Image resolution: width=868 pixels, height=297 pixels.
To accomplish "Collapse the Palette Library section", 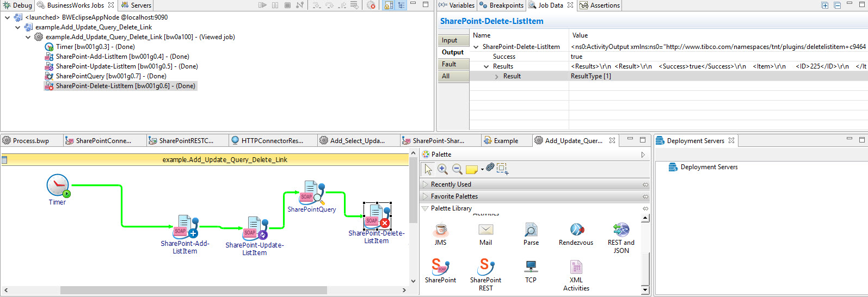I will tap(426, 208).
